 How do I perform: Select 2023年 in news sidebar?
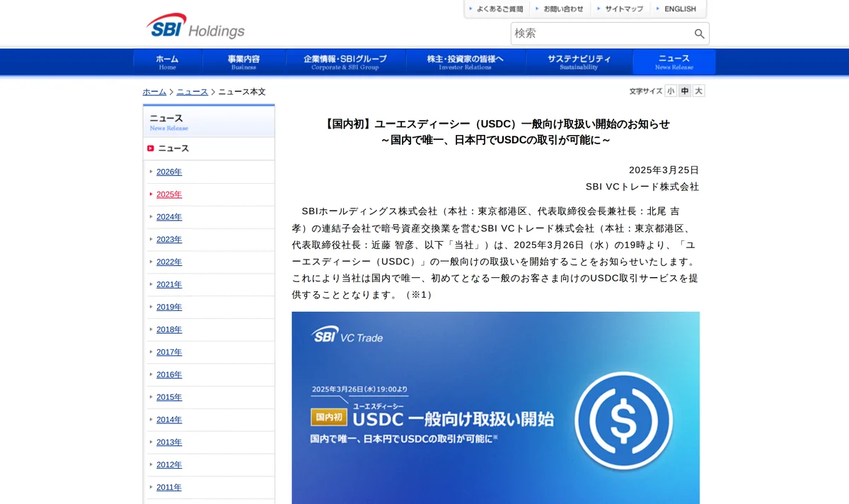(169, 240)
